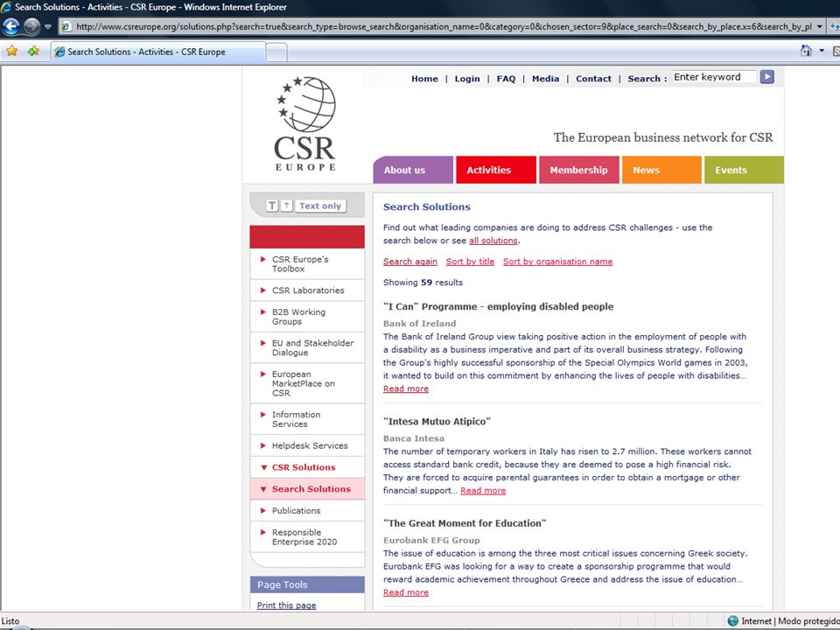
Task: Select the About us tab
Action: pos(413,170)
